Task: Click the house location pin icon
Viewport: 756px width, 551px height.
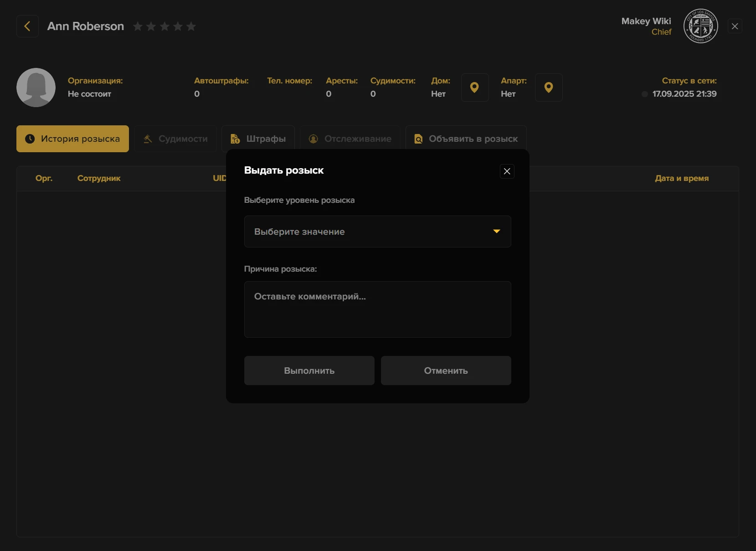Action: tap(474, 88)
